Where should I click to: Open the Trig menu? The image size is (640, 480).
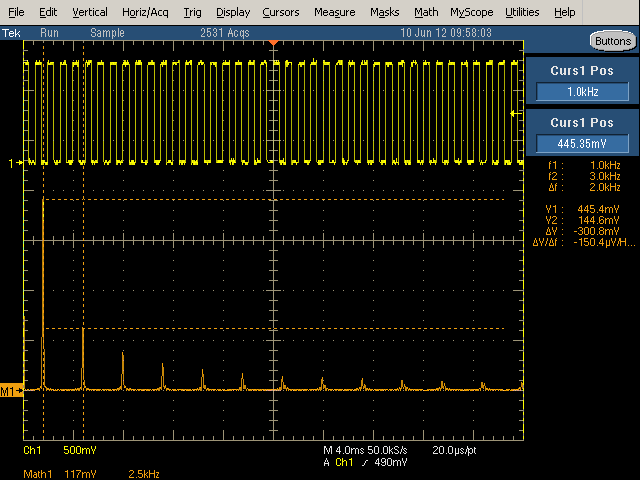192,12
